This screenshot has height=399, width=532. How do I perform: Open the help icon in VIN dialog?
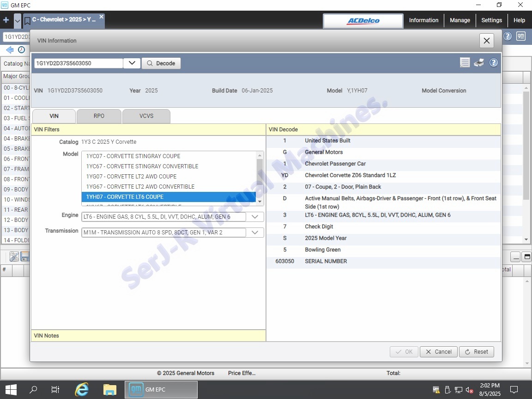pos(494,62)
